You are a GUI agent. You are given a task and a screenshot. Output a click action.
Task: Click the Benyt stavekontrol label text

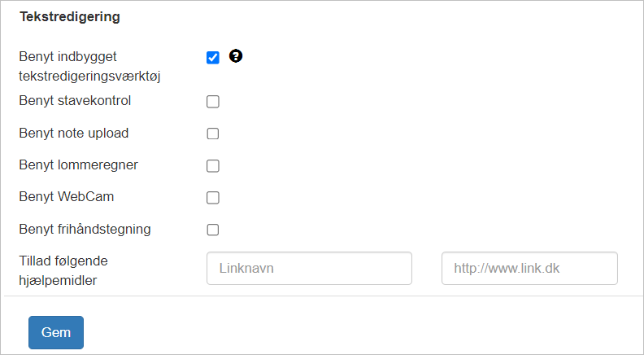click(x=75, y=100)
